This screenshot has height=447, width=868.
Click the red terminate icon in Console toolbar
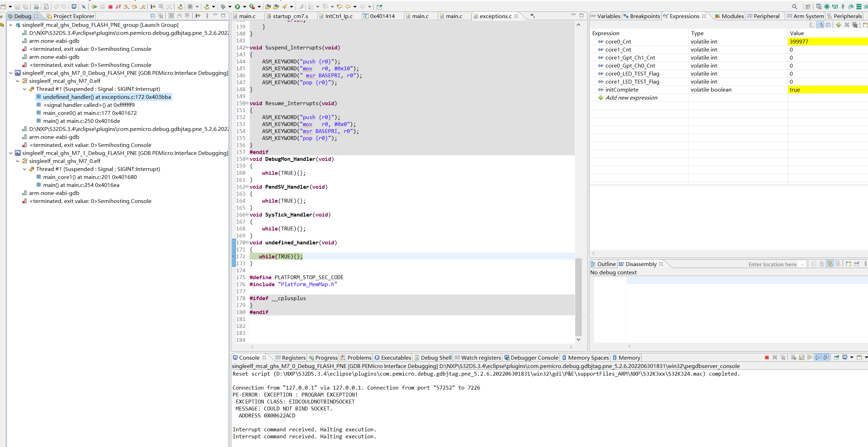coord(767,358)
